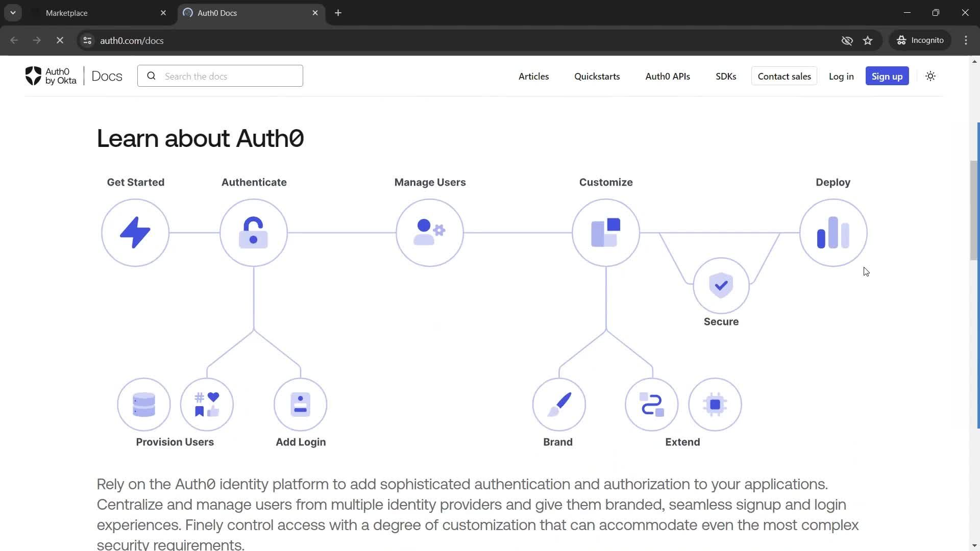Screen dimensions: 980x551
Task: Click the Extend label
Action: click(682, 442)
